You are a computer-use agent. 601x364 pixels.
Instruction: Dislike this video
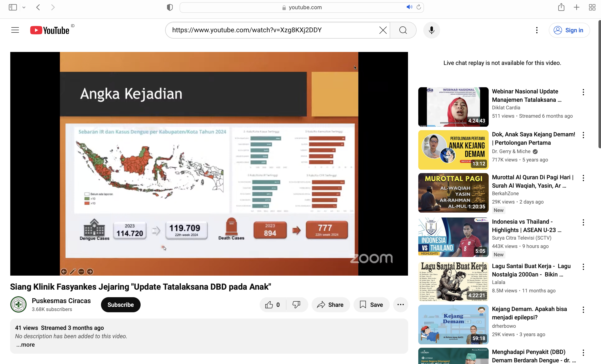click(x=296, y=305)
